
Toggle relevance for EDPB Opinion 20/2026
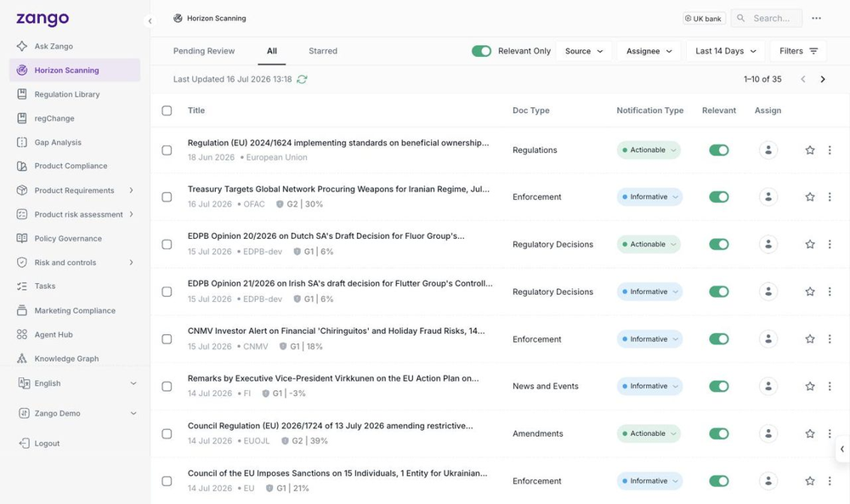point(719,245)
